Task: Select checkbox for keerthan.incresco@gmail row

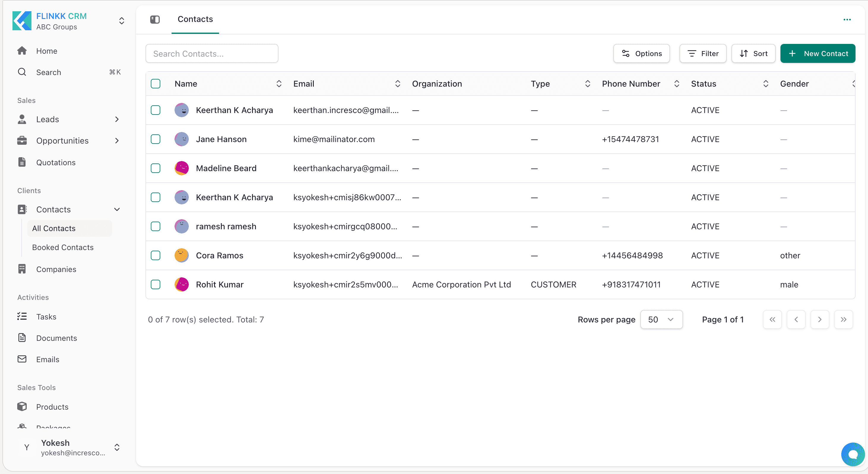Action: tap(156, 110)
